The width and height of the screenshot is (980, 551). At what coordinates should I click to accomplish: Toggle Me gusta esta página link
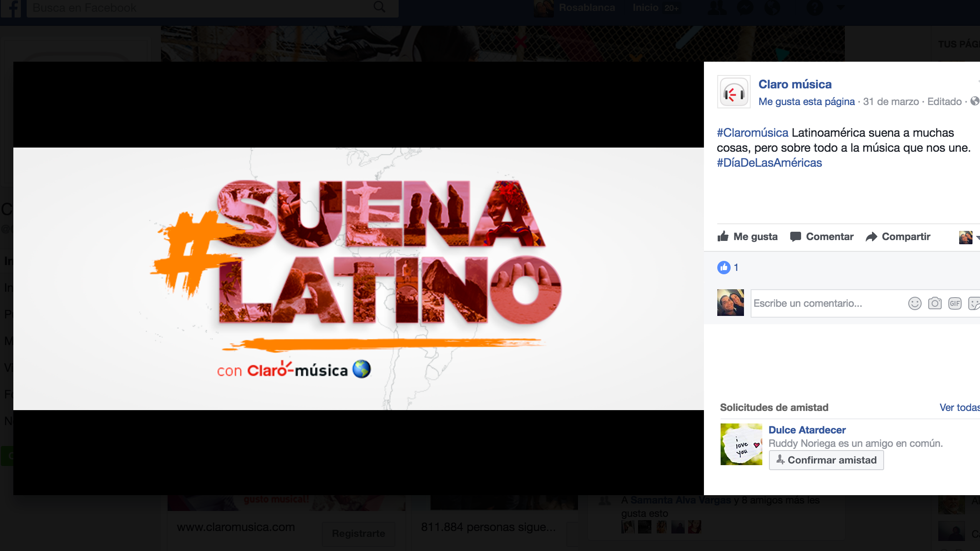807,102
